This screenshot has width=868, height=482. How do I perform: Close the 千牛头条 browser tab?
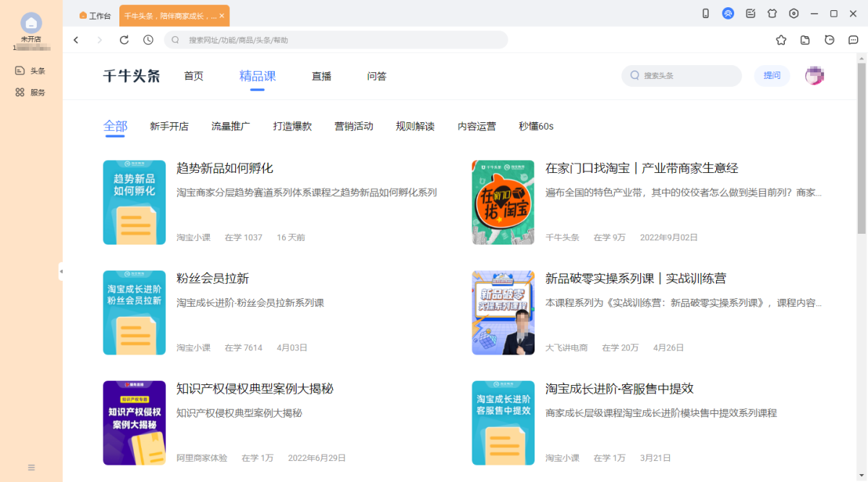(x=221, y=15)
